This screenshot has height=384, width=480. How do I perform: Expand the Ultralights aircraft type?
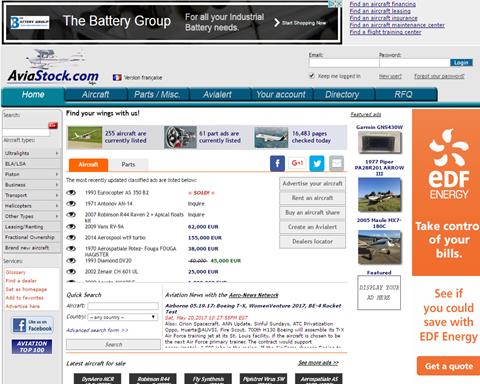click(32, 153)
